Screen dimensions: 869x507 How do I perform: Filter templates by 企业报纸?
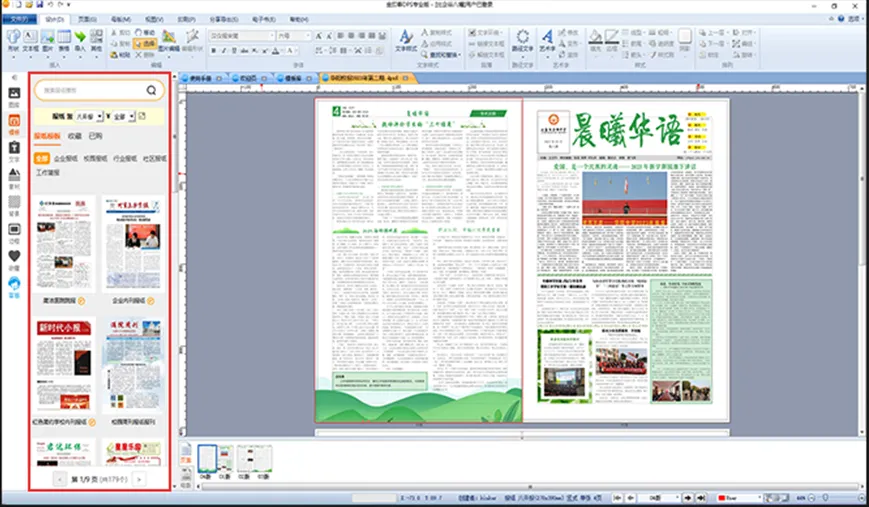(67, 158)
